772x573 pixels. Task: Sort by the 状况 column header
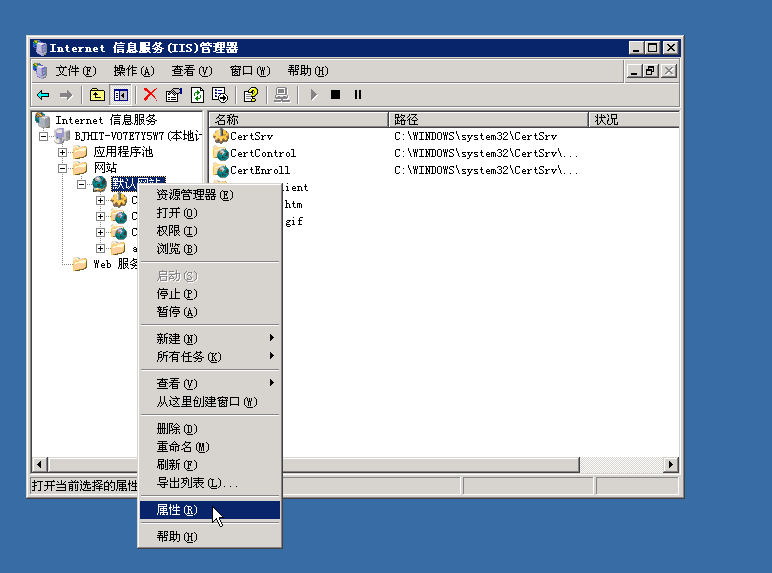634,120
